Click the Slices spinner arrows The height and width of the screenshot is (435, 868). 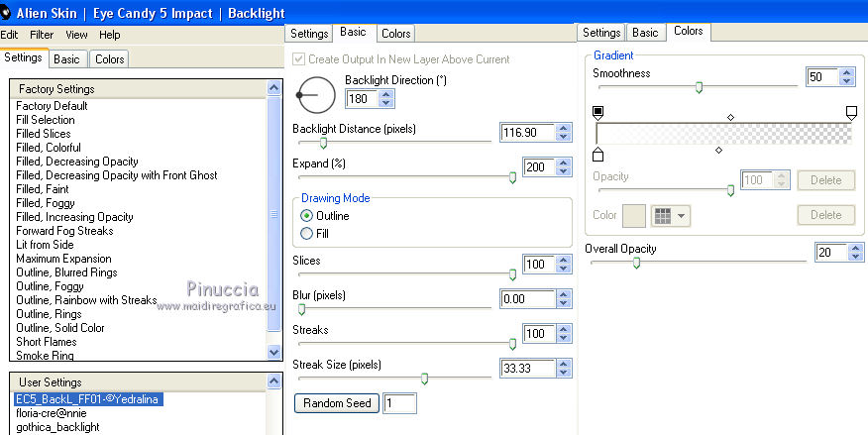coord(563,264)
